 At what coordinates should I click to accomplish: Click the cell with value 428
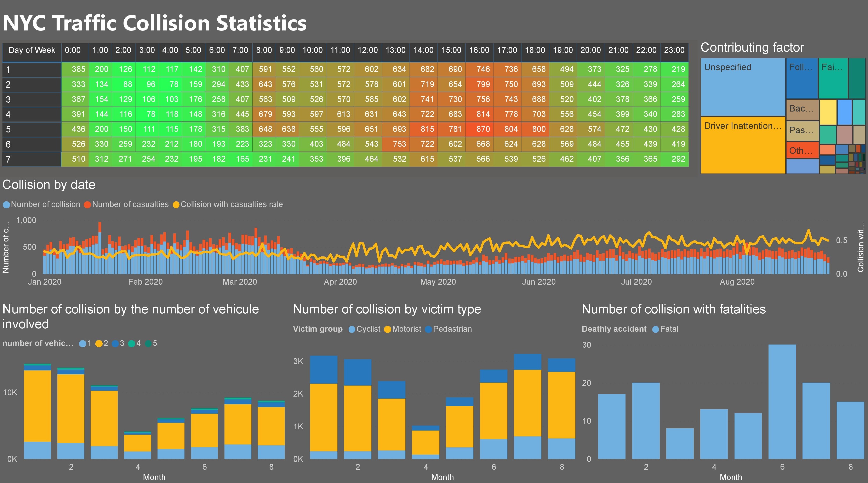point(675,129)
